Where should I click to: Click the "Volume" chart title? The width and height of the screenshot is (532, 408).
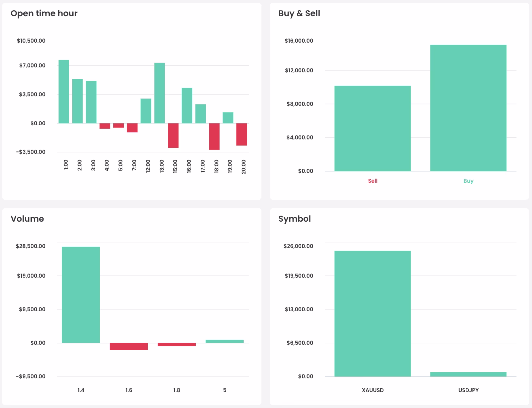click(27, 219)
